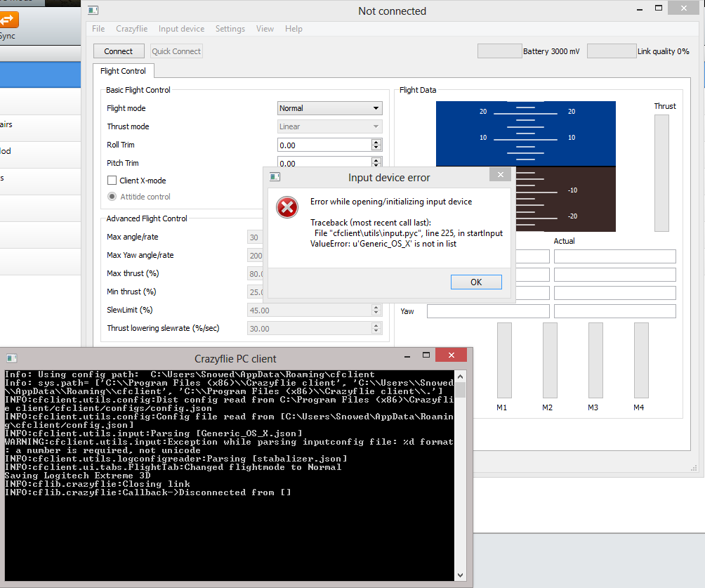
Task: Click the Max Yaw angle/rate field
Action: coord(256,256)
